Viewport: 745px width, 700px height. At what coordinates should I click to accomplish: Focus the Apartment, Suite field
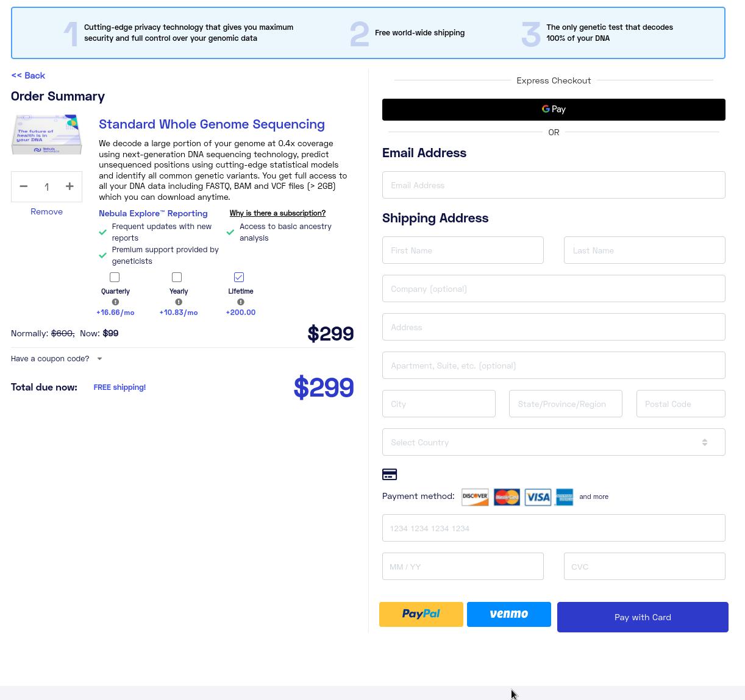point(554,366)
